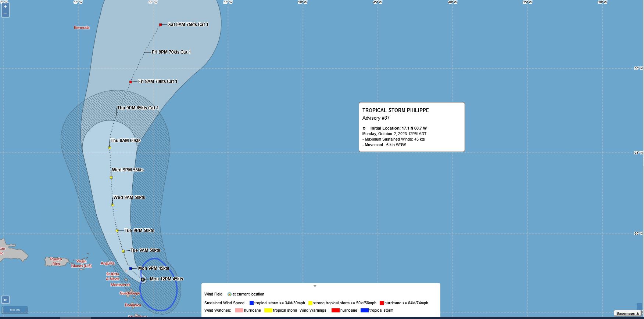
Task: Zoom in with the plus button
Action: coord(5,7)
